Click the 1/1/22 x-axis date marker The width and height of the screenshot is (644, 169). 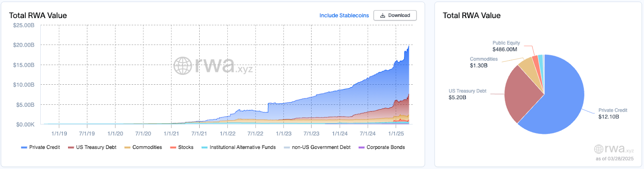[227, 134]
